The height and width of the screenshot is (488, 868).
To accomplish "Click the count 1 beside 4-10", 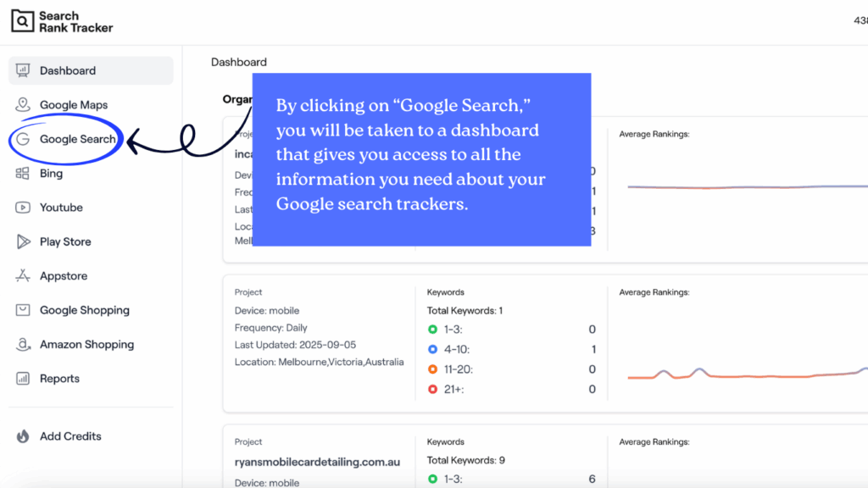I will [593, 349].
